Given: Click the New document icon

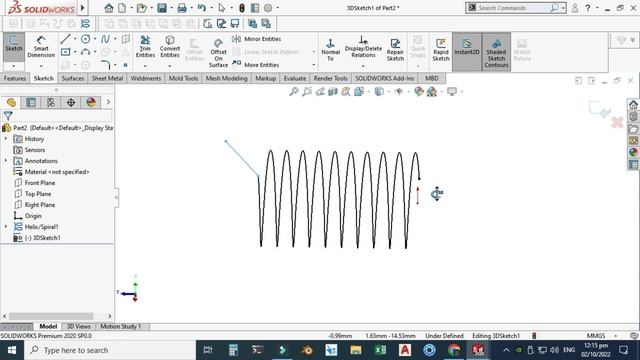Looking at the screenshot, I should point(122,8).
